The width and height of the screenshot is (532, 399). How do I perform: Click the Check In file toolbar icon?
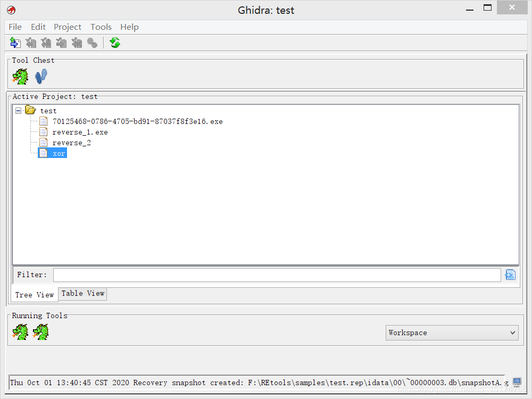tap(61, 43)
